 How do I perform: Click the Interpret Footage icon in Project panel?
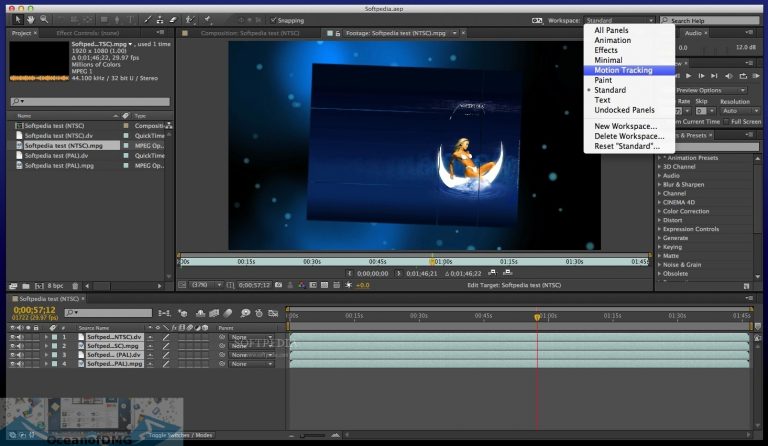pyautogui.click(x=13, y=286)
